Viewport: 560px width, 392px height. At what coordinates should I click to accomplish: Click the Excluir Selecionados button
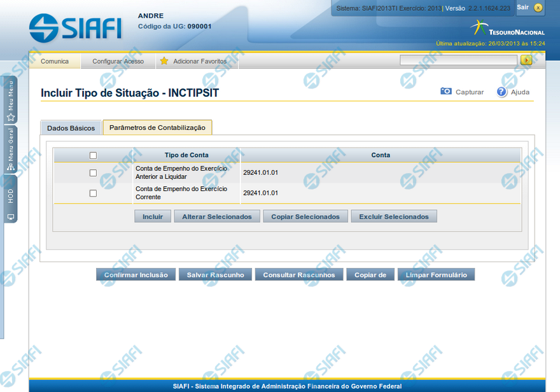pyautogui.click(x=394, y=216)
